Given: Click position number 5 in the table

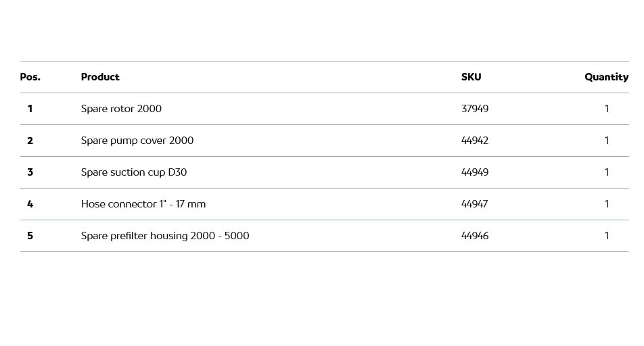Looking at the screenshot, I should (30, 236).
